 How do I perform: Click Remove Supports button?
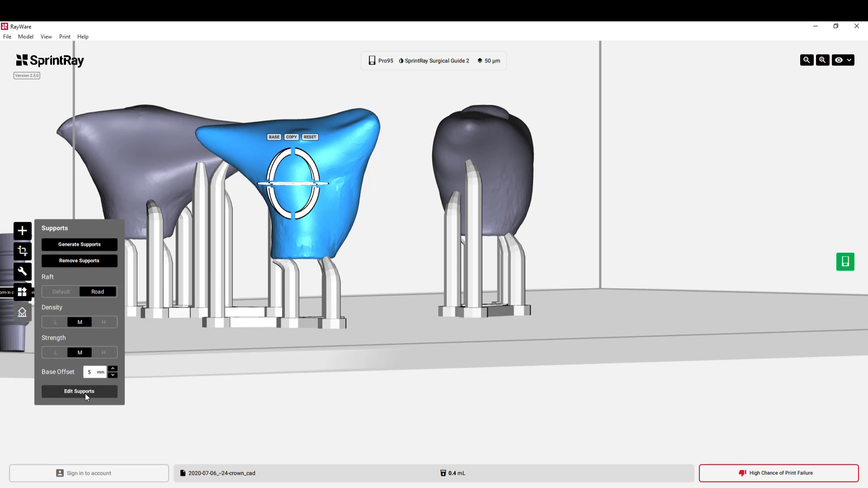(x=80, y=261)
